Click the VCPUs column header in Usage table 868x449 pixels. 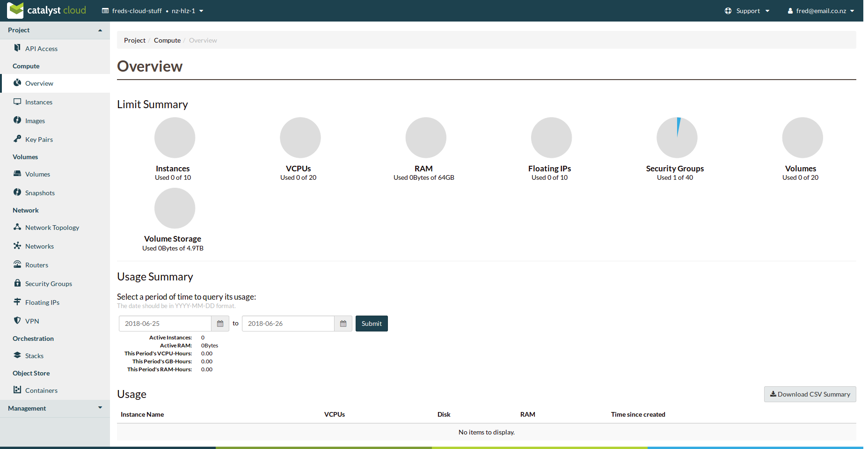coord(335,414)
